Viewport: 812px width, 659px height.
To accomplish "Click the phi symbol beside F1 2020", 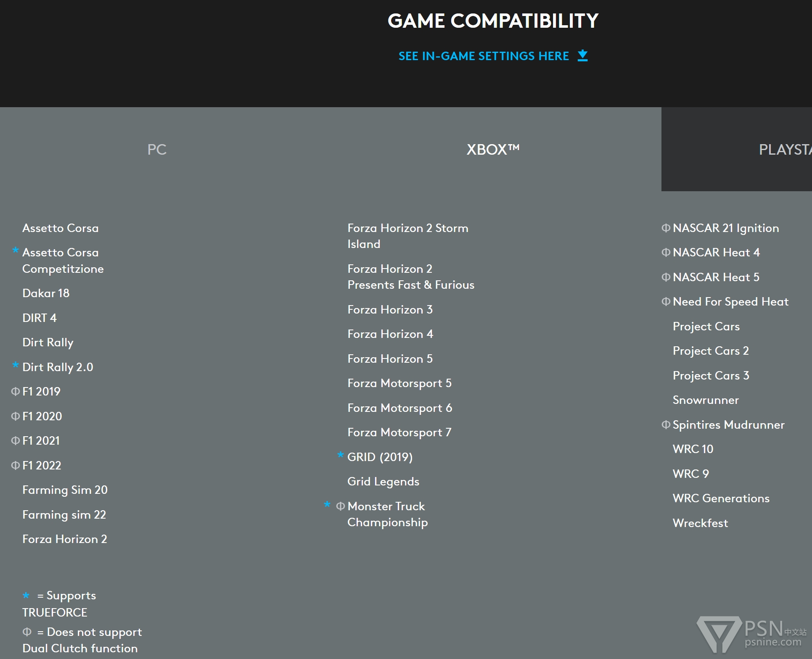I will click(16, 416).
